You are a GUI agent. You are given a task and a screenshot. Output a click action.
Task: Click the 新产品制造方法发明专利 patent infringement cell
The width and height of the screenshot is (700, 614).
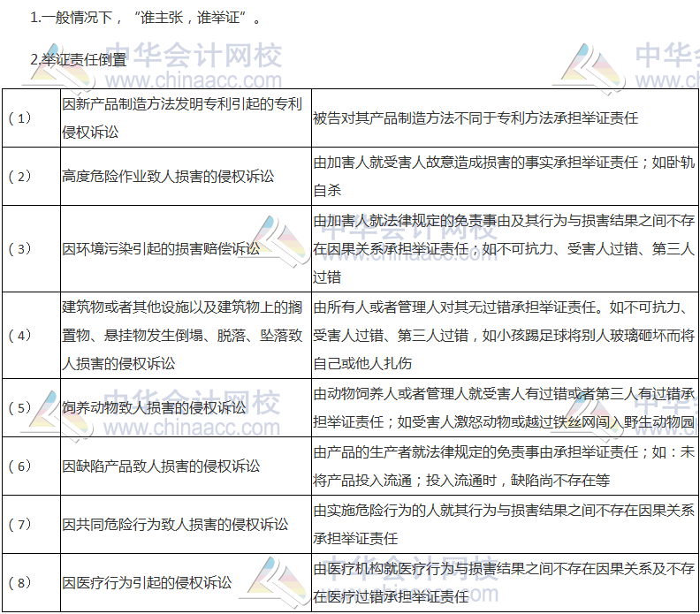point(182,117)
